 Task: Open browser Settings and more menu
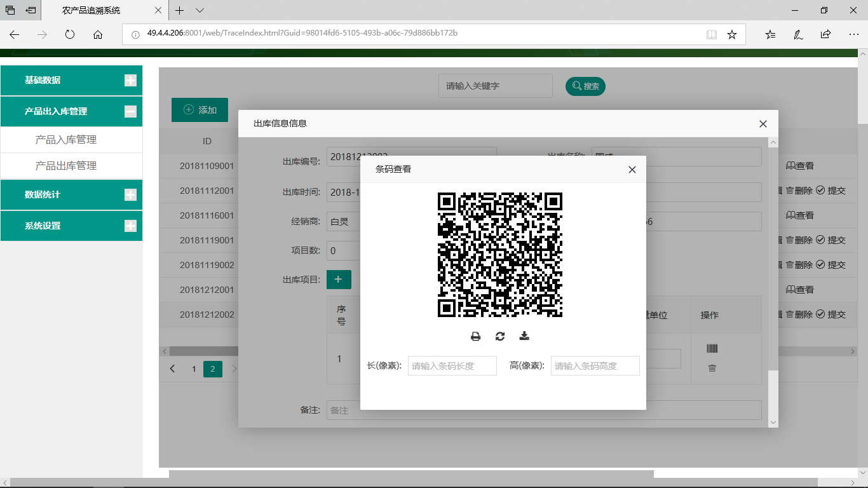853,34
